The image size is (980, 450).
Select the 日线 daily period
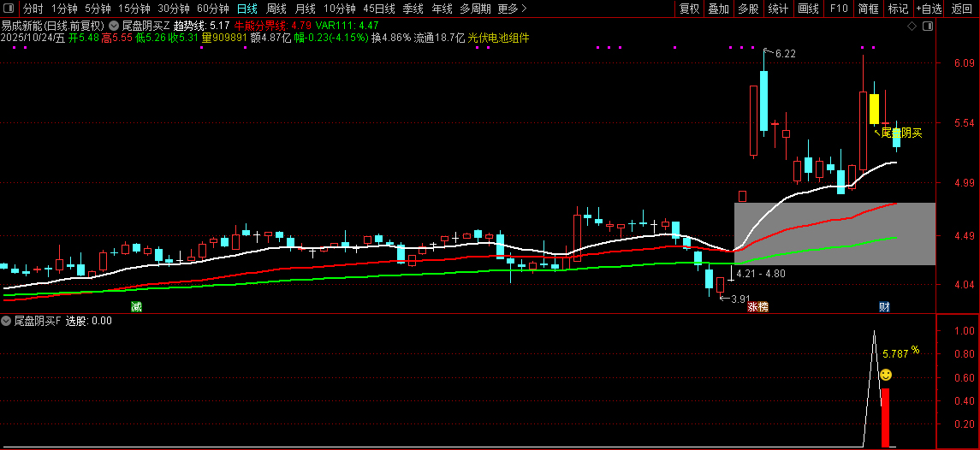click(x=246, y=9)
